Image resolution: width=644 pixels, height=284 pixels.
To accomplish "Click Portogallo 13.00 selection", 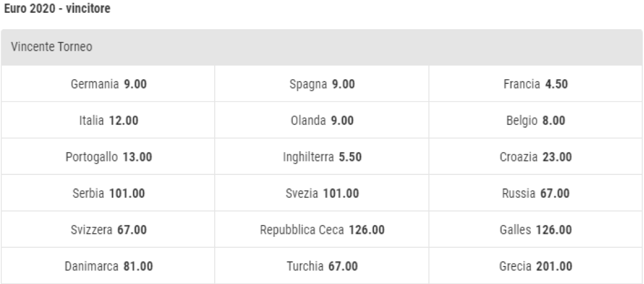I will [x=108, y=157].
